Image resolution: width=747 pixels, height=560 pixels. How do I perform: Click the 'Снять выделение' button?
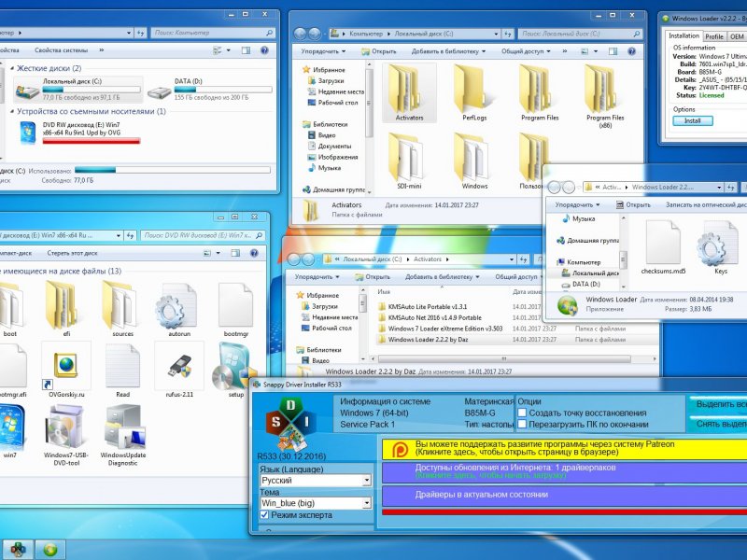(718, 424)
